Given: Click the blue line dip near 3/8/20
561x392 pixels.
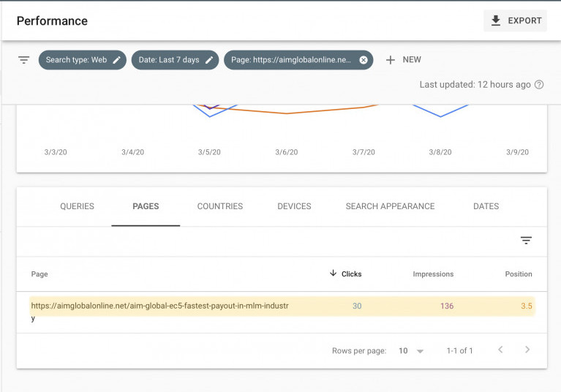Looking at the screenshot, I should [x=440, y=116].
